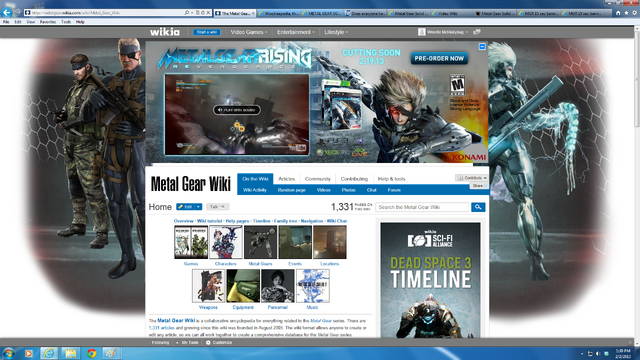
Task: Open the Forum subnav link
Action: [x=394, y=190]
